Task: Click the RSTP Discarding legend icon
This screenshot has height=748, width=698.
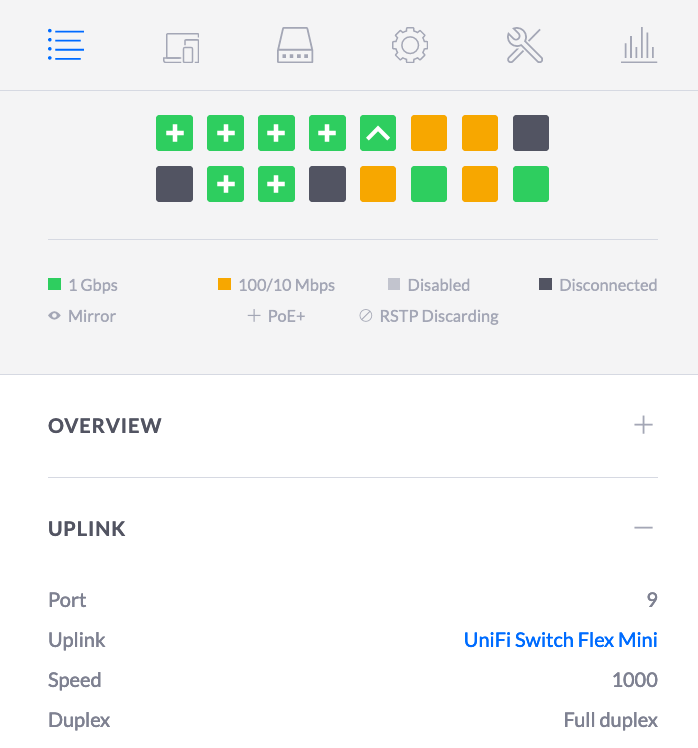Action: (366, 316)
